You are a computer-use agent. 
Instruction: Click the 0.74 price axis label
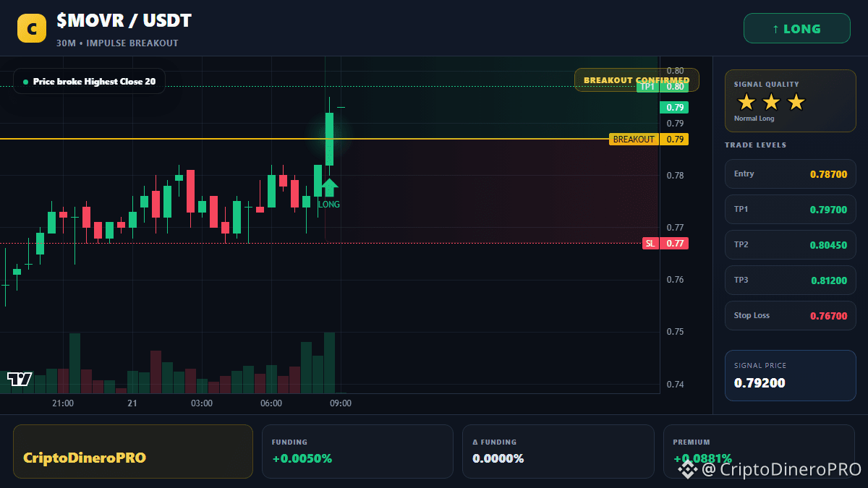pos(675,384)
